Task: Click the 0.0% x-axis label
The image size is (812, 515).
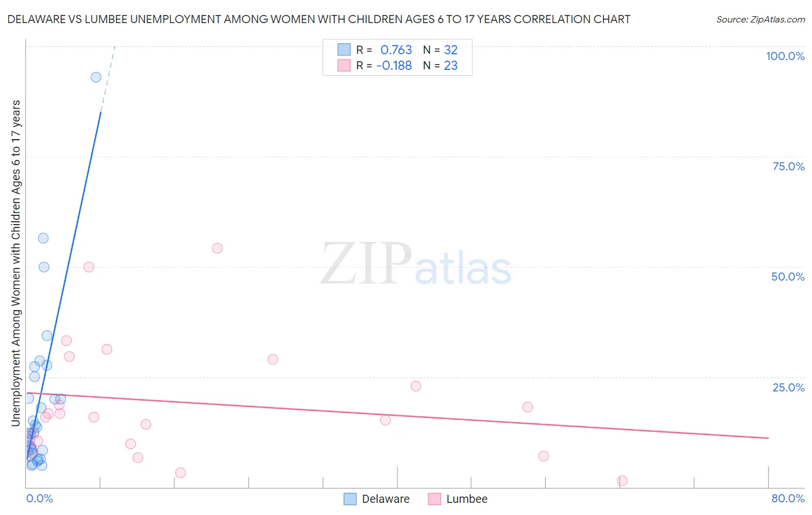Action: [x=39, y=498]
